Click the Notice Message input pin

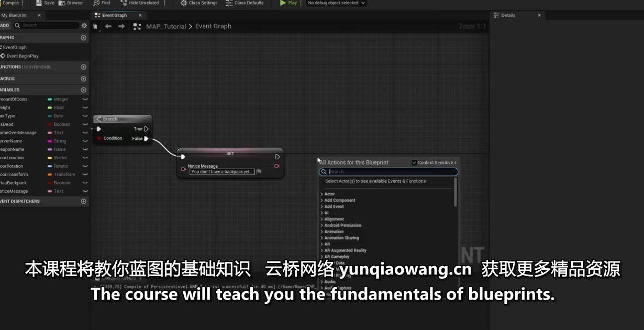click(183, 169)
